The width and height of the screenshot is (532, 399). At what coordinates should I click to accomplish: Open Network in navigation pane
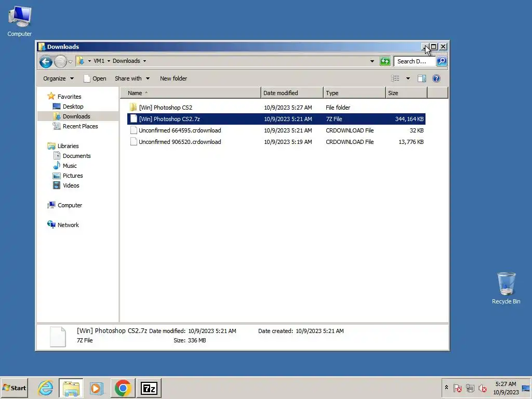pos(68,225)
